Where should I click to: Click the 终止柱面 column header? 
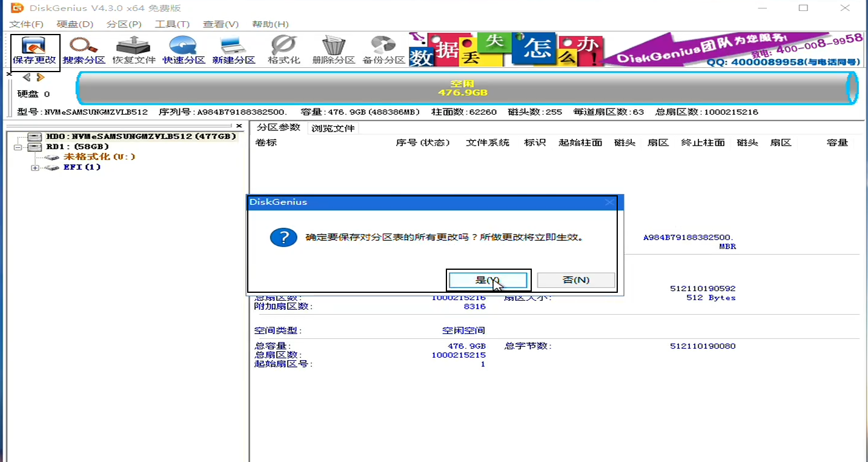pyautogui.click(x=703, y=143)
